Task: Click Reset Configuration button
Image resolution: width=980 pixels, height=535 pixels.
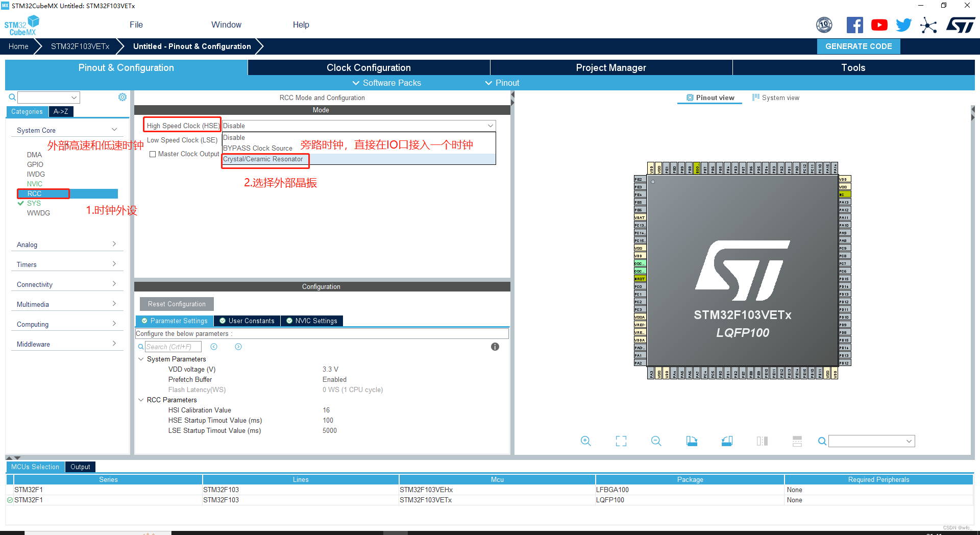Action: [177, 304]
